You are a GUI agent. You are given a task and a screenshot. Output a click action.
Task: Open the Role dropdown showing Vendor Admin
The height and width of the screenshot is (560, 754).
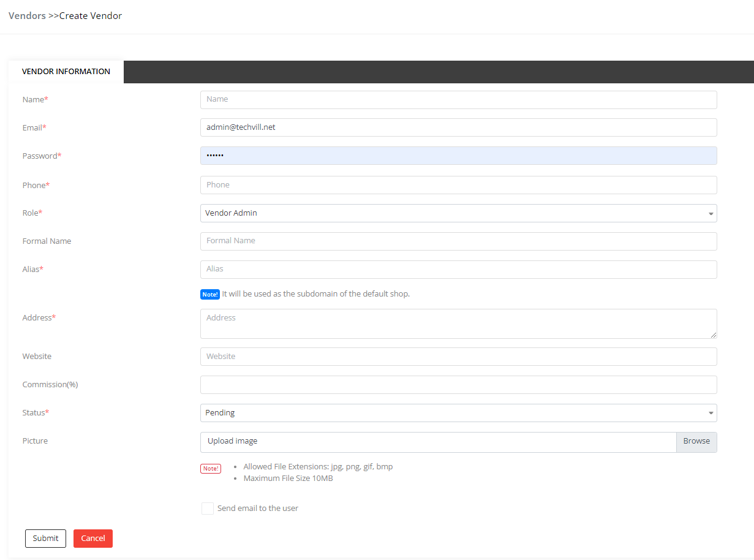[x=453, y=213]
